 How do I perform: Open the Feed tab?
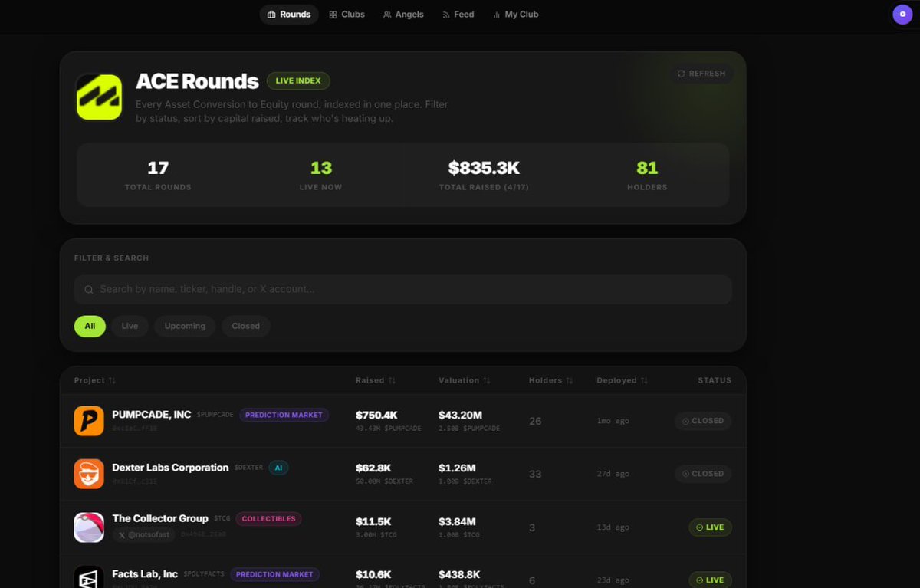point(458,15)
